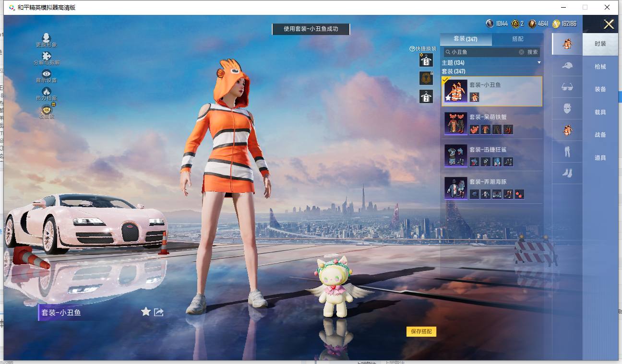Click last piece icon of 套装-呆萌铁蟹
The width and height of the screenshot is (622, 364).
point(508,129)
